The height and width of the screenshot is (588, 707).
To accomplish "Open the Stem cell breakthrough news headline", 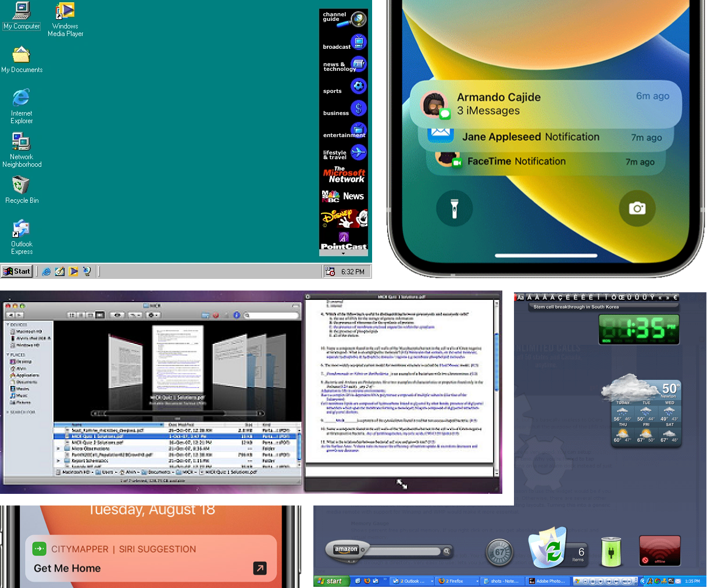I will [576, 307].
